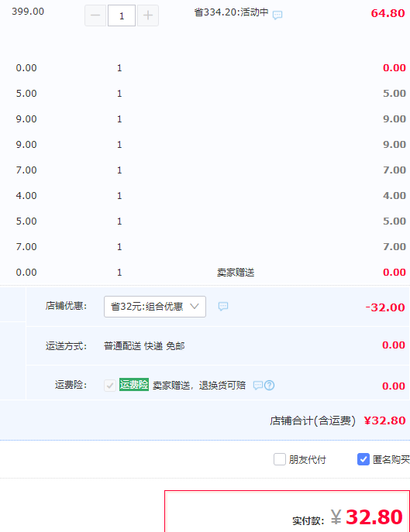The height and width of the screenshot is (532, 410).
Task: Focus the quantity input showing 1
Action: (122, 15)
